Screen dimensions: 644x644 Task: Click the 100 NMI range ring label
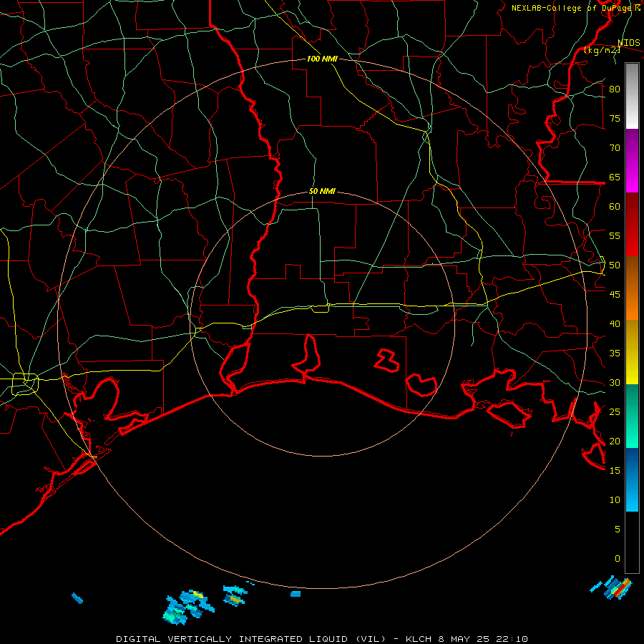(322, 59)
